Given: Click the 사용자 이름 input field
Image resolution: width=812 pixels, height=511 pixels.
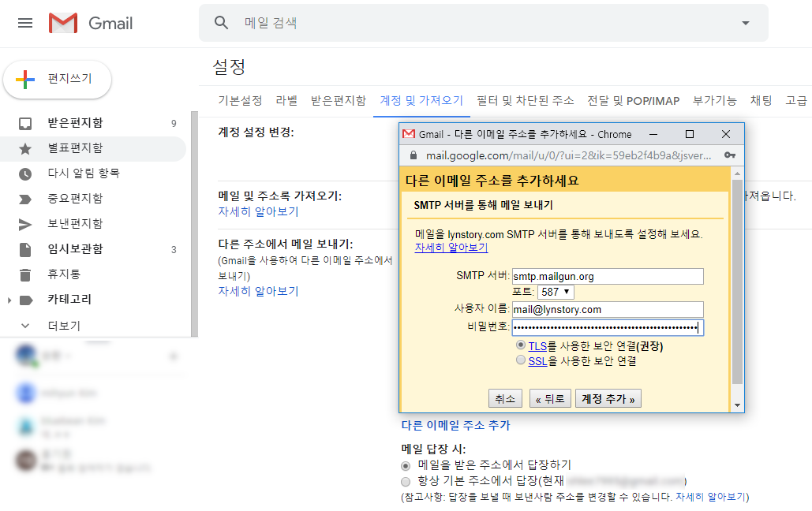Looking at the screenshot, I should pos(608,310).
